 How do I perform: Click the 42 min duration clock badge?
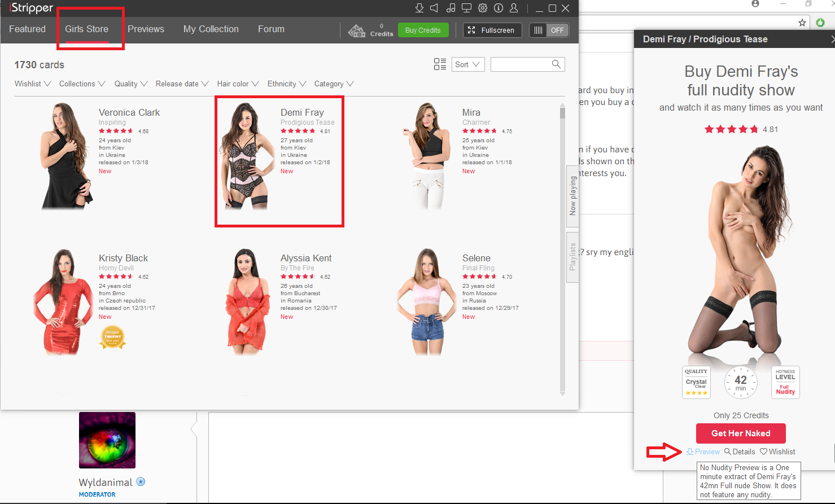coord(741,383)
